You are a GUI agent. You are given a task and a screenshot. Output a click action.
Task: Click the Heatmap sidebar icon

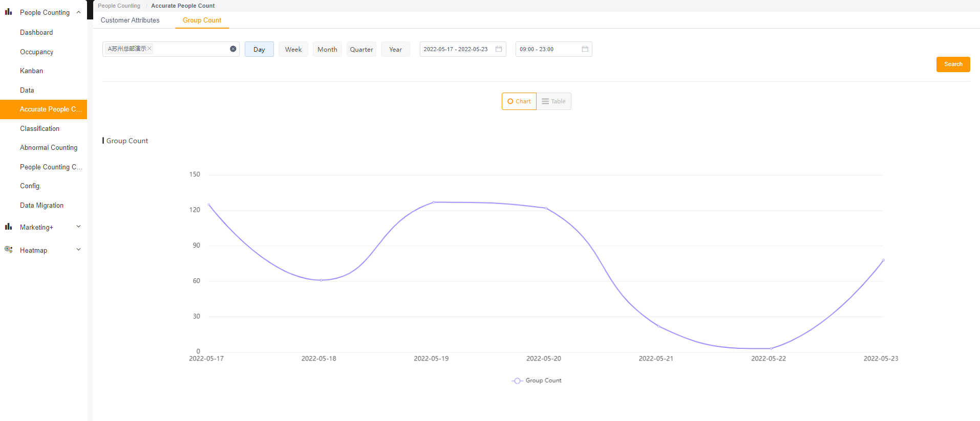pos(8,250)
